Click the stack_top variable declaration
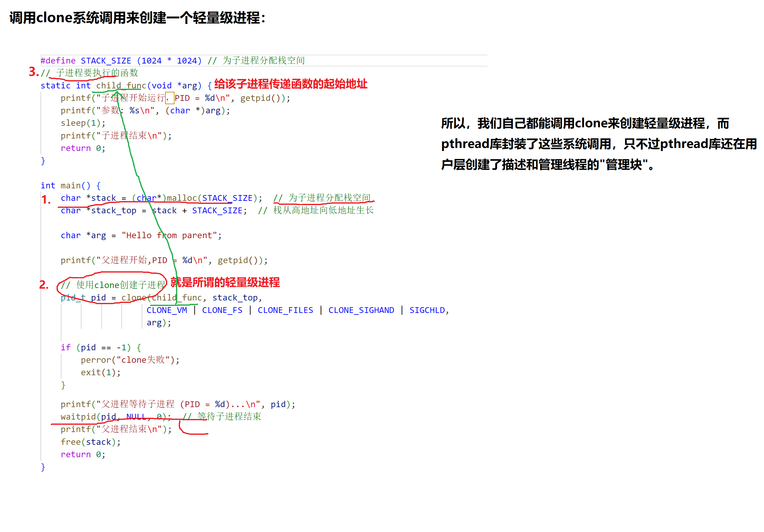 [113, 211]
